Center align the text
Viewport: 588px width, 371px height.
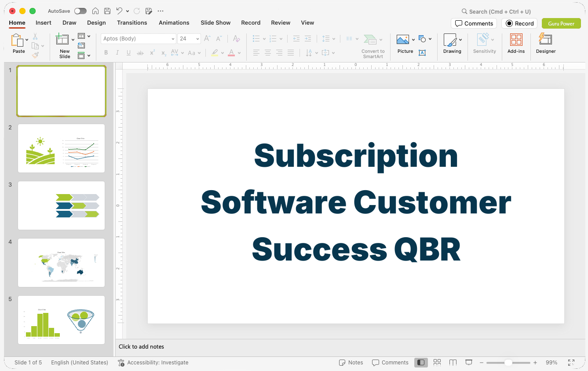[x=268, y=53]
